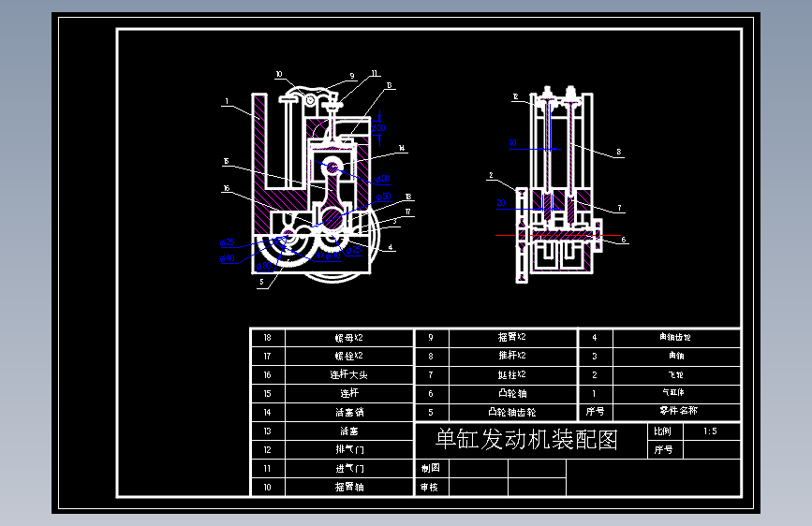Click the parts table cell numbered 5

click(x=431, y=413)
